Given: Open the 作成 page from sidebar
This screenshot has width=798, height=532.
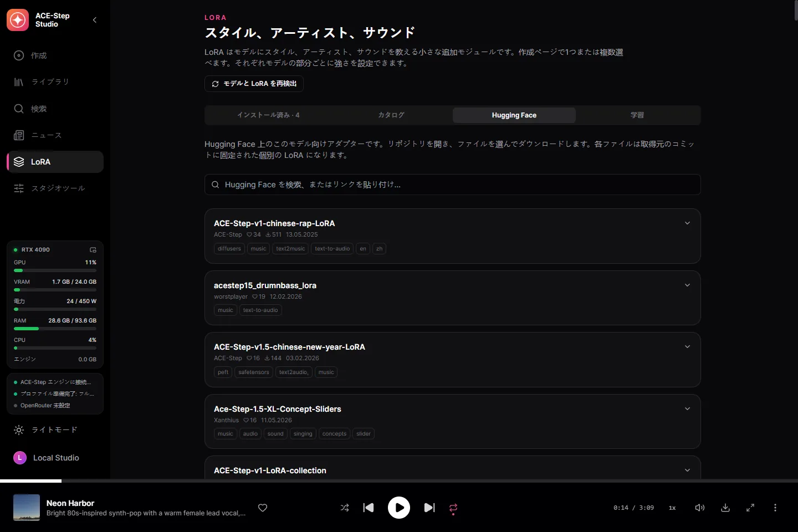Looking at the screenshot, I should 55,55.
